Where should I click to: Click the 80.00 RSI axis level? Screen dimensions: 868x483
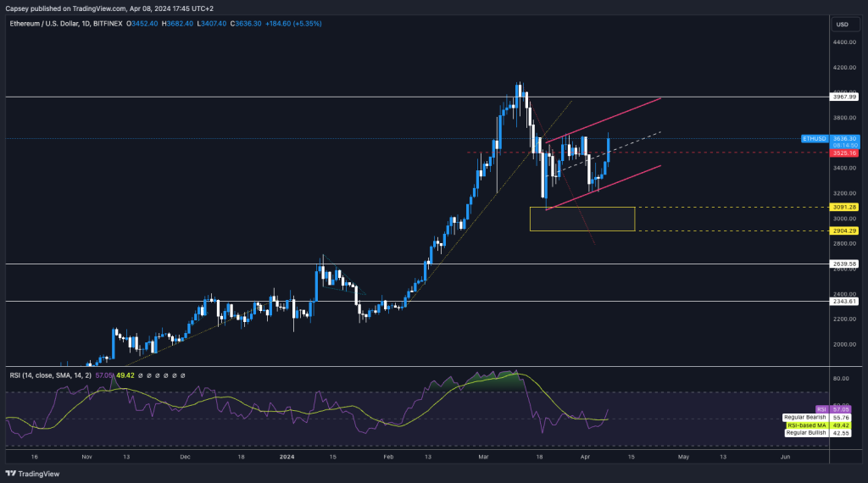(841, 379)
